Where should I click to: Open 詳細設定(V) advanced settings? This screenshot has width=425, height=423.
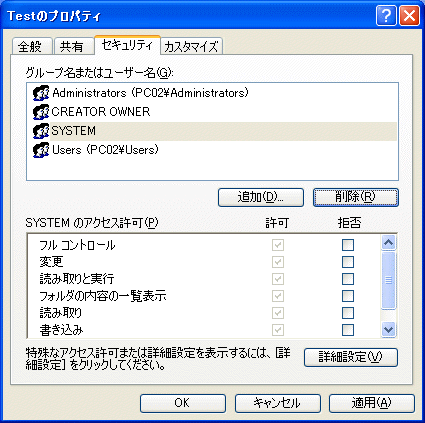click(351, 357)
